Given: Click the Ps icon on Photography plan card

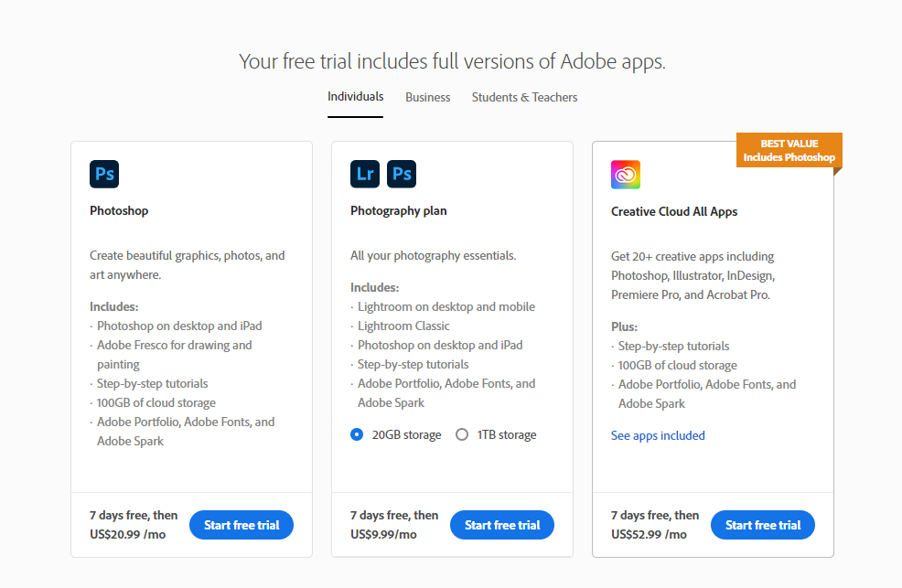Looking at the screenshot, I should point(402,174).
